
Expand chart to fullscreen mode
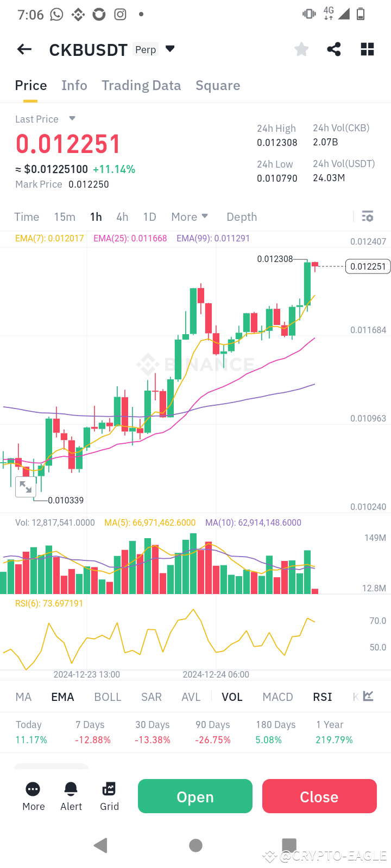click(x=26, y=487)
